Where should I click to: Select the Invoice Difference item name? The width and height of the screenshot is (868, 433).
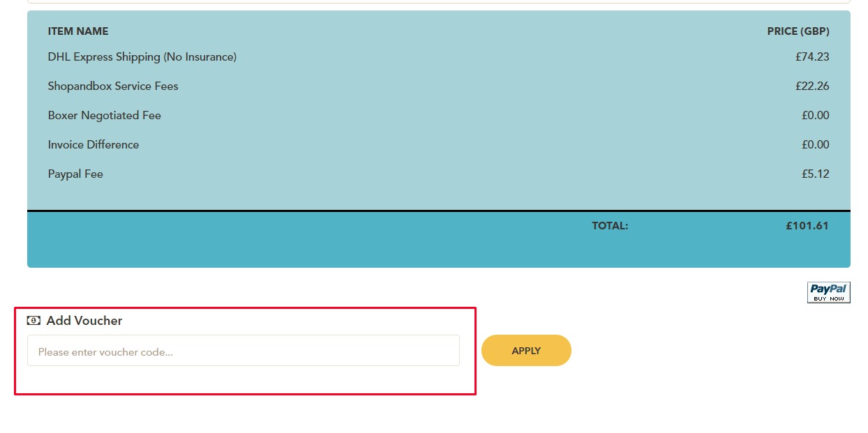[x=93, y=145]
